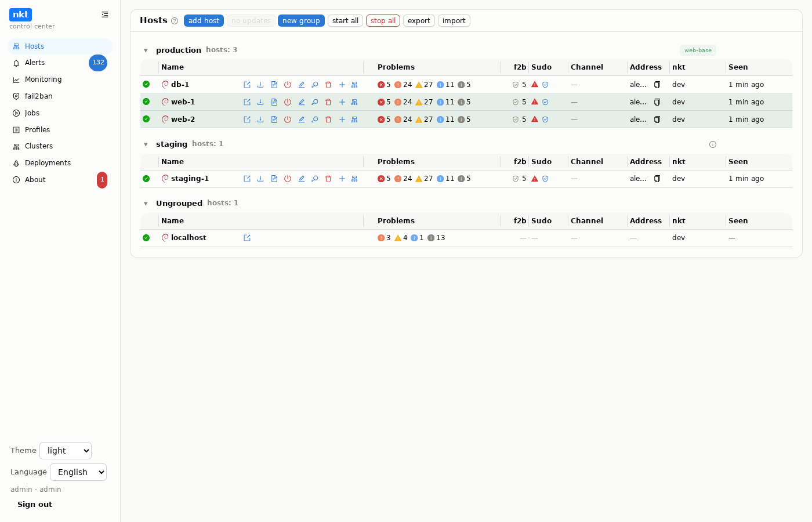Open the Theme dropdown

[x=66, y=451]
